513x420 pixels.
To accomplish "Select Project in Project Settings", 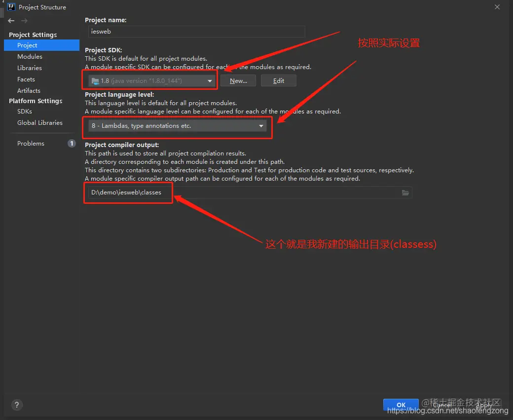I will (41, 45).
